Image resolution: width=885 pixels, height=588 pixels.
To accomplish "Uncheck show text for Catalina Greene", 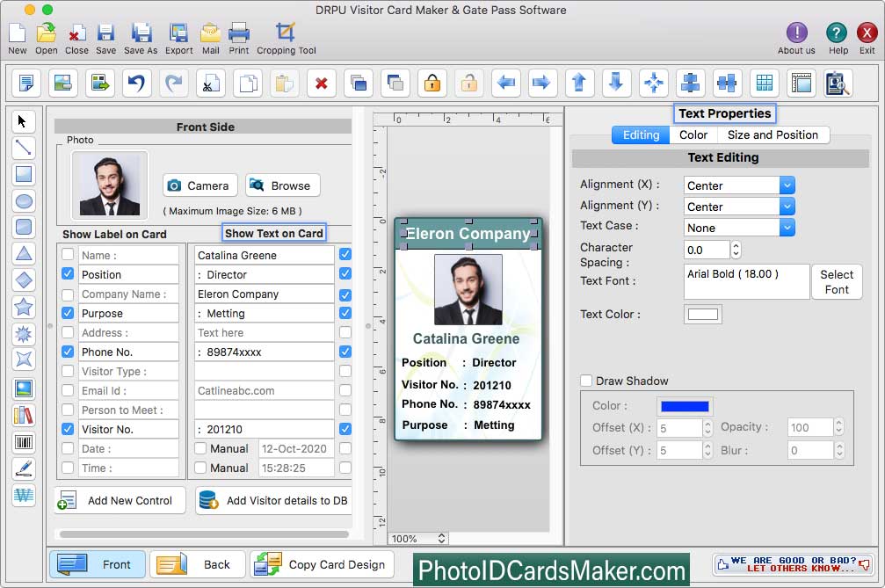I will point(345,255).
